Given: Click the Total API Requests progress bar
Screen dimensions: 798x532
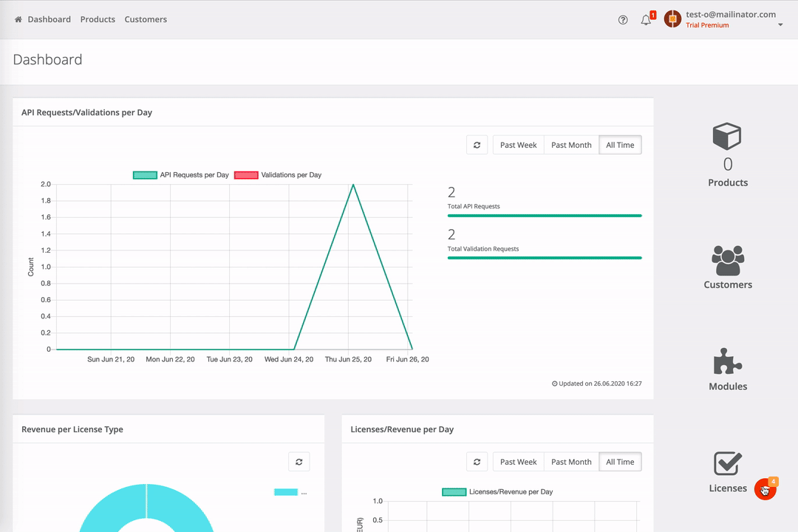Looking at the screenshot, I should (x=545, y=216).
